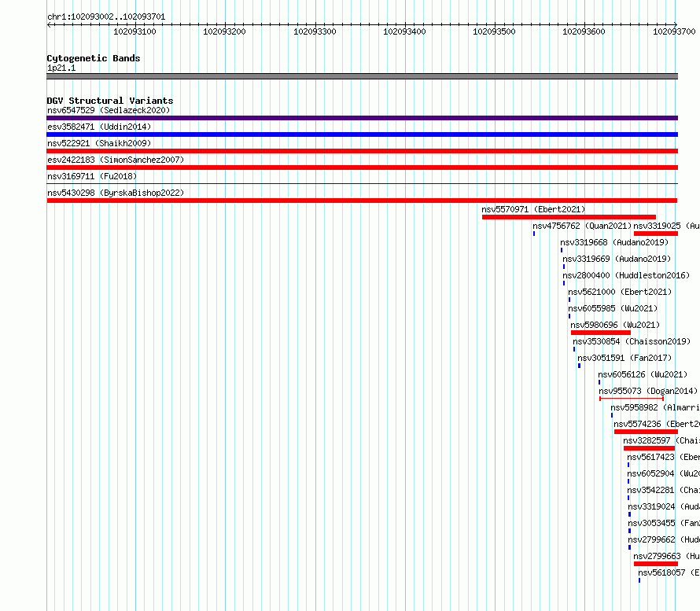Click the blue esv3582471 variant bar
Image resolution: width=700 pixels, height=611 pixels.
(x=362, y=134)
